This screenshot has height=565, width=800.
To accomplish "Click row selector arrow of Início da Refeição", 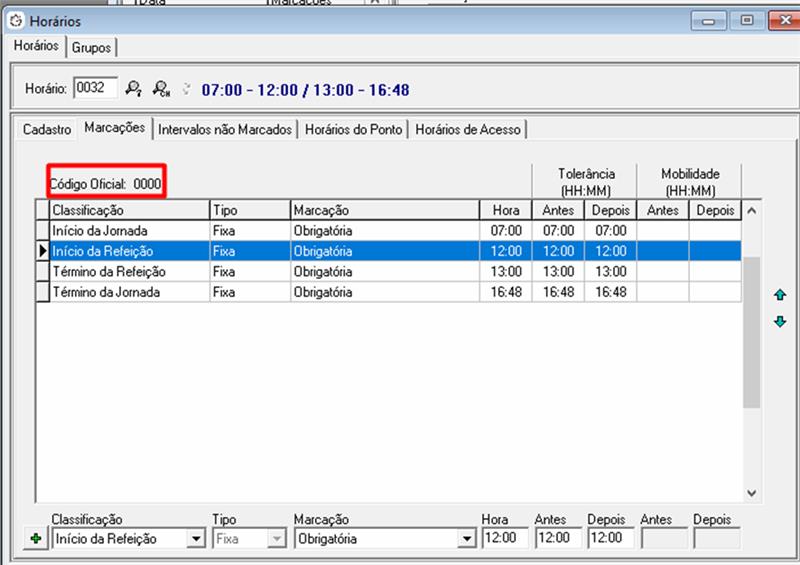I will click(x=43, y=251).
